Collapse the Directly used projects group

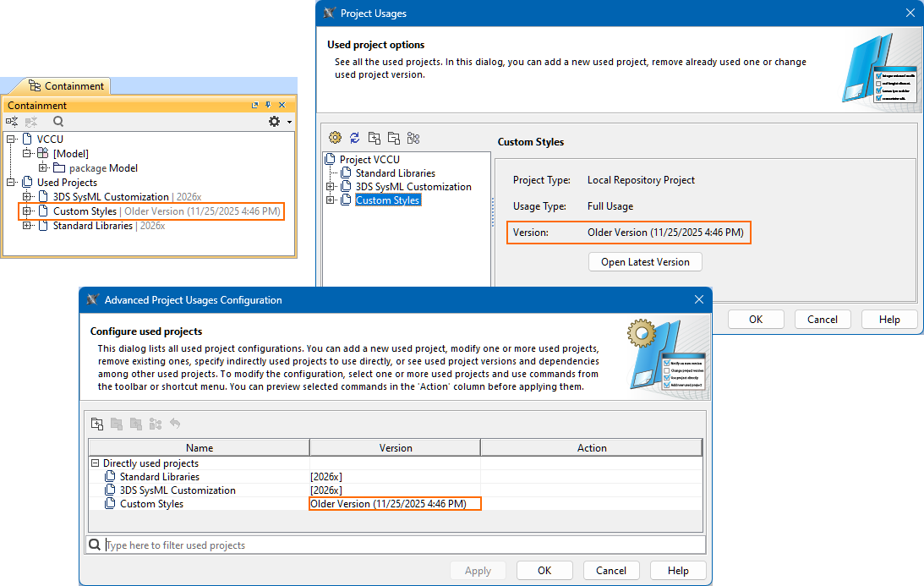[x=94, y=463]
